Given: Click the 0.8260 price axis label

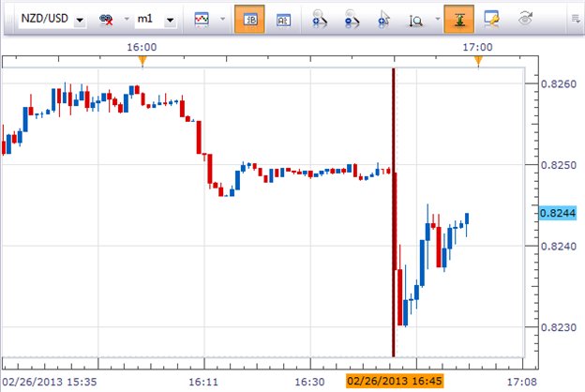Looking at the screenshot, I should [559, 83].
